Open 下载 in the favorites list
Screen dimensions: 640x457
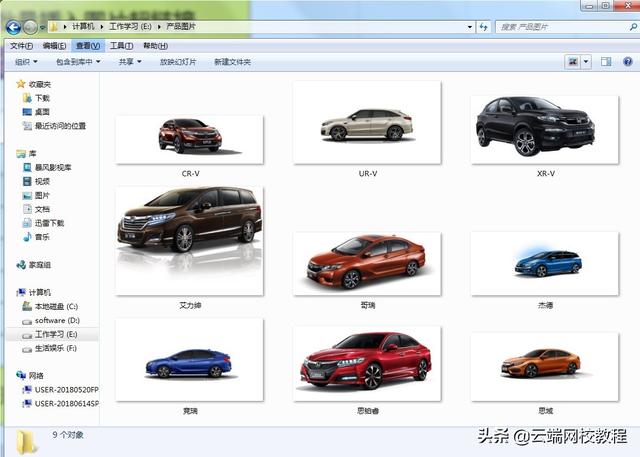(x=42, y=98)
